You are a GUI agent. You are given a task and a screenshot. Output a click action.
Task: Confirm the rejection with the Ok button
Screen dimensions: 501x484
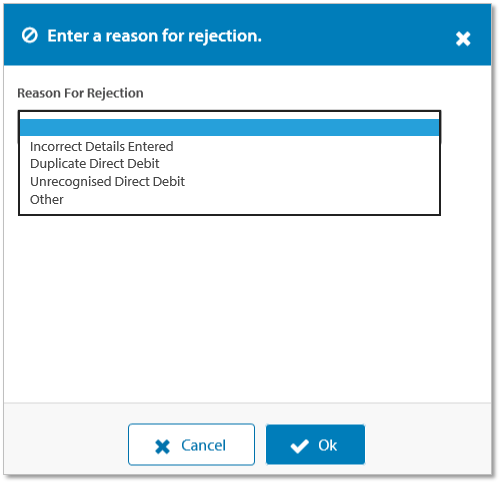click(x=315, y=444)
